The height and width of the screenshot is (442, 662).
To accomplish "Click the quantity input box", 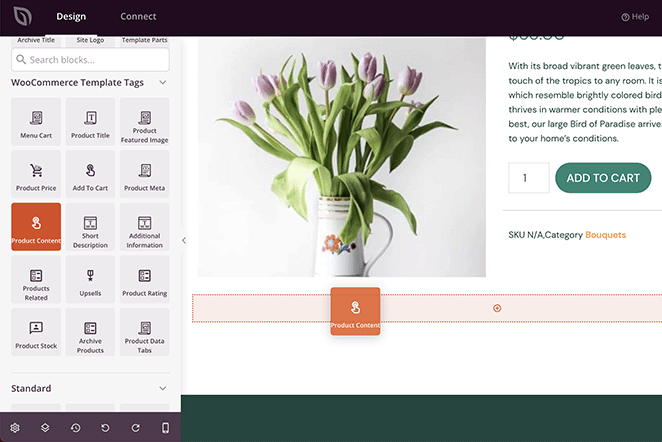I will (529, 178).
